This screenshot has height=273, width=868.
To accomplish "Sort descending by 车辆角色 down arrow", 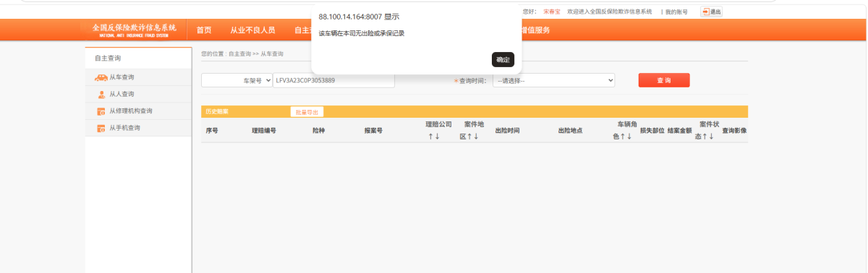I will point(629,136).
